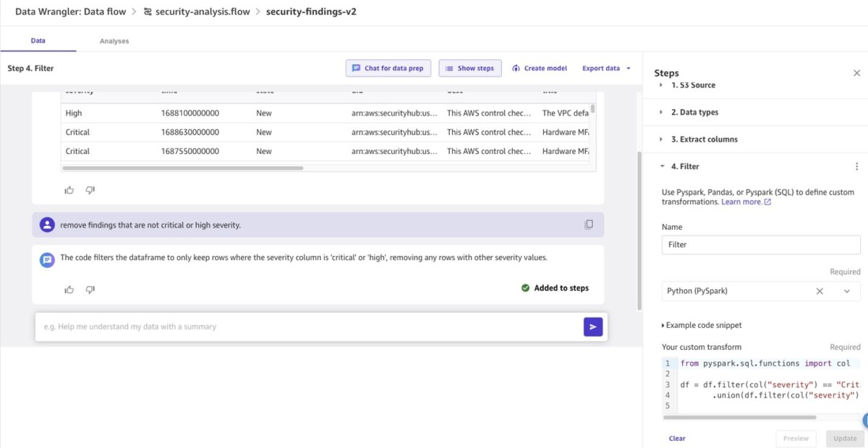Open the Learn more link
The height and width of the screenshot is (448, 868).
[746, 202]
